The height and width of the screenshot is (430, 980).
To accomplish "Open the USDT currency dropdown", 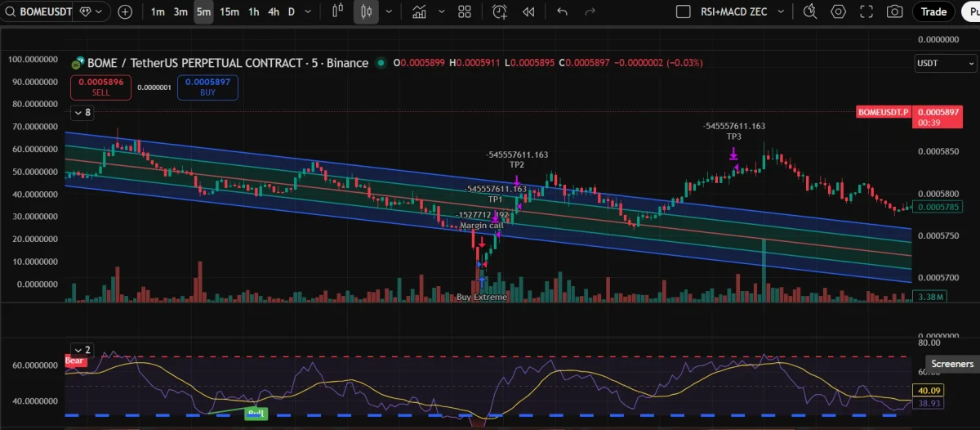I will (x=945, y=63).
